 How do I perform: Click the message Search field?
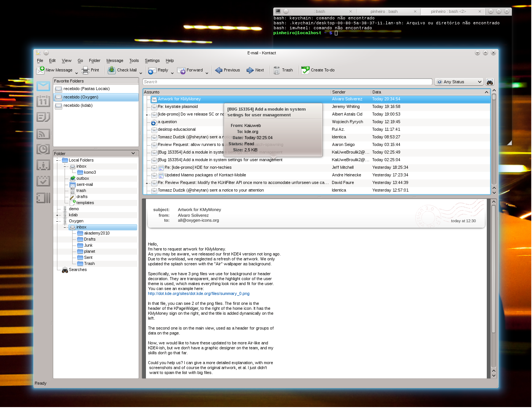point(287,82)
